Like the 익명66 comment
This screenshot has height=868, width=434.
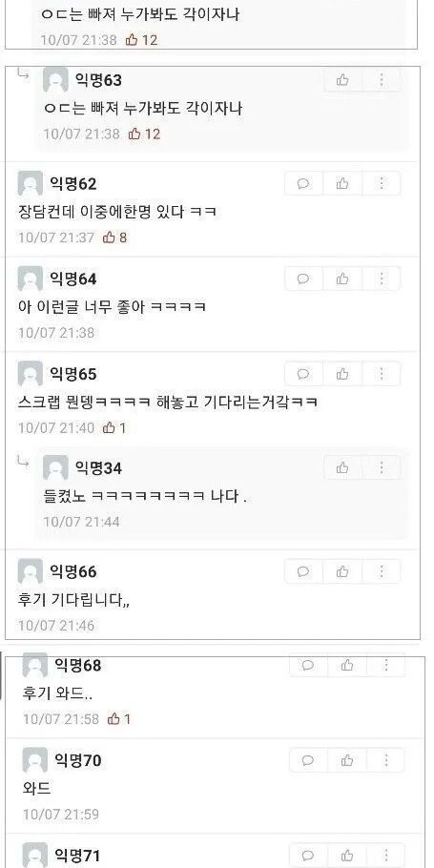[342, 571]
